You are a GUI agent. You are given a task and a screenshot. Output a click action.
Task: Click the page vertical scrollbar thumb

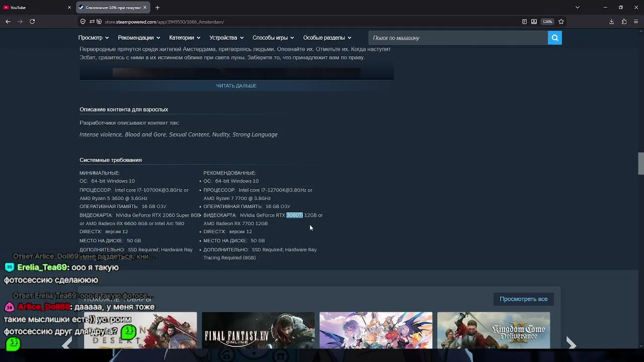(x=641, y=163)
